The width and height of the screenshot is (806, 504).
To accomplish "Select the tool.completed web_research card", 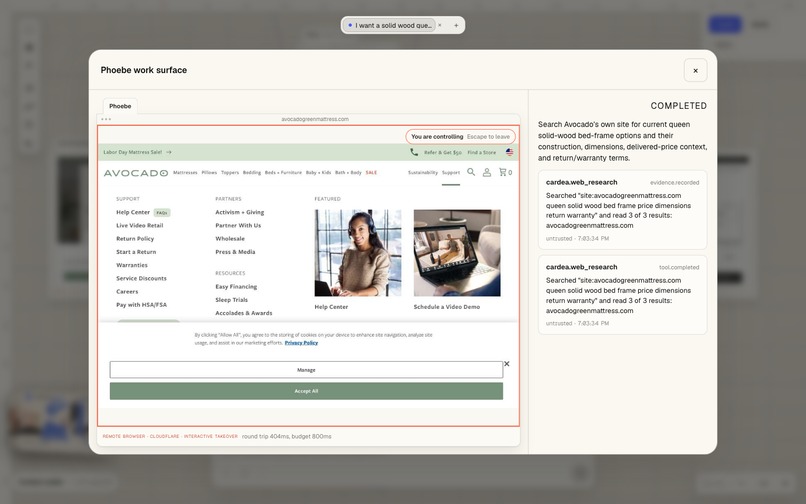I will [622, 295].
